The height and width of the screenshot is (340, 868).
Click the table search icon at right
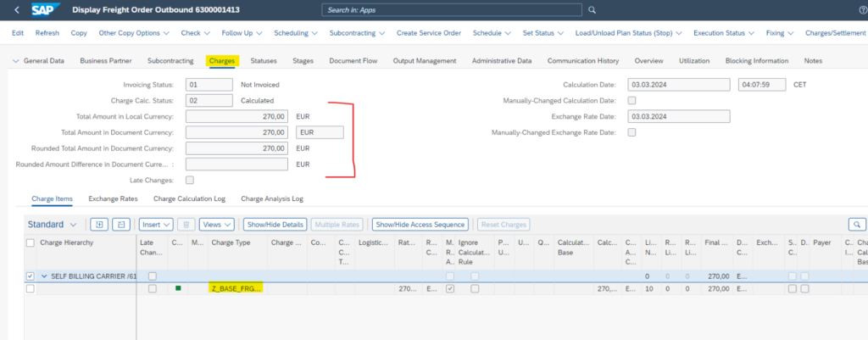[857, 224]
